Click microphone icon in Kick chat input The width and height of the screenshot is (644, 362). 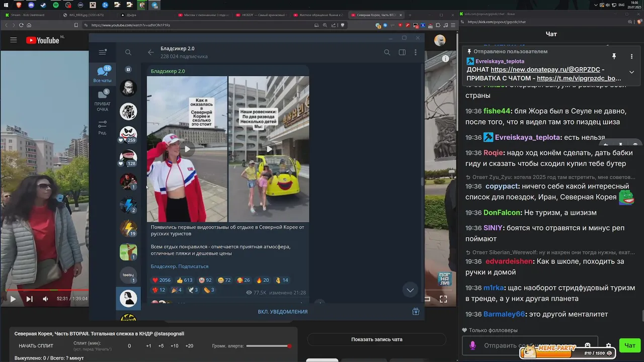click(x=472, y=345)
